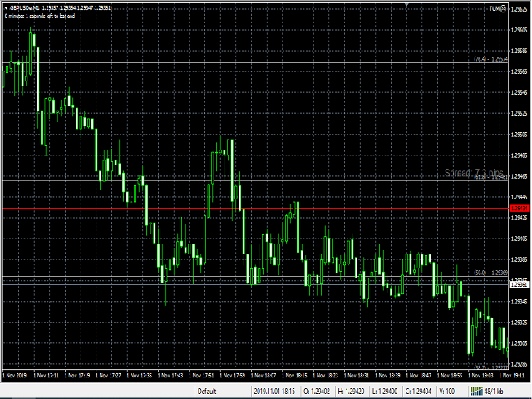Click the '0 minutes 1 seconds left to bar end' text
This screenshot has width=532, height=399.
coord(40,16)
